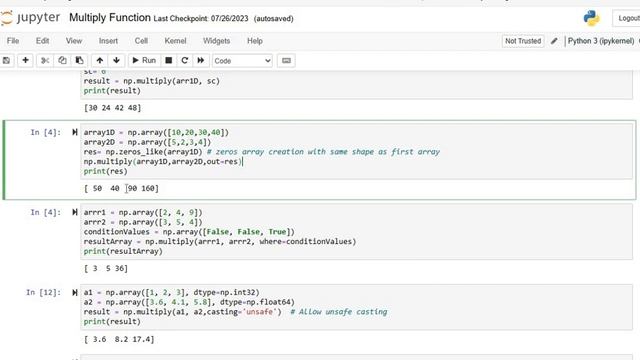This screenshot has width=640, height=360.
Task: Click the Jupyter logo
Action: click(31, 18)
